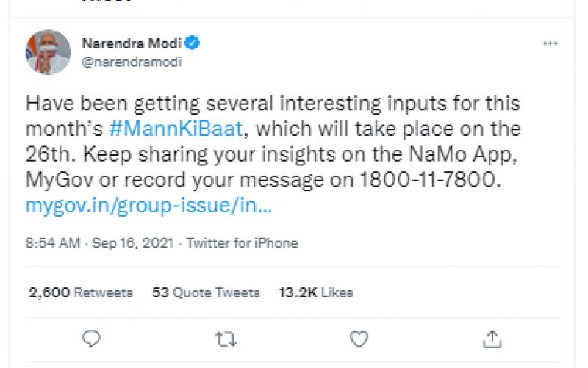View the 13.2K Likes list

click(316, 292)
